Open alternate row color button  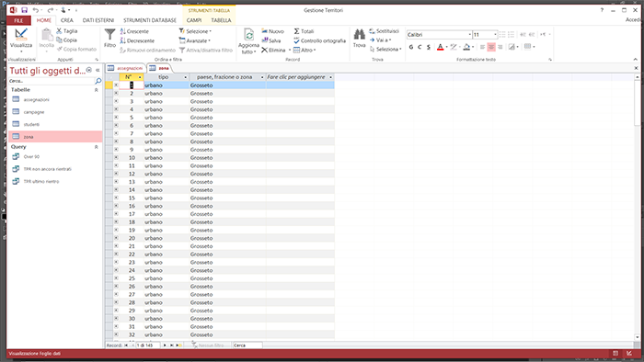tap(512, 47)
